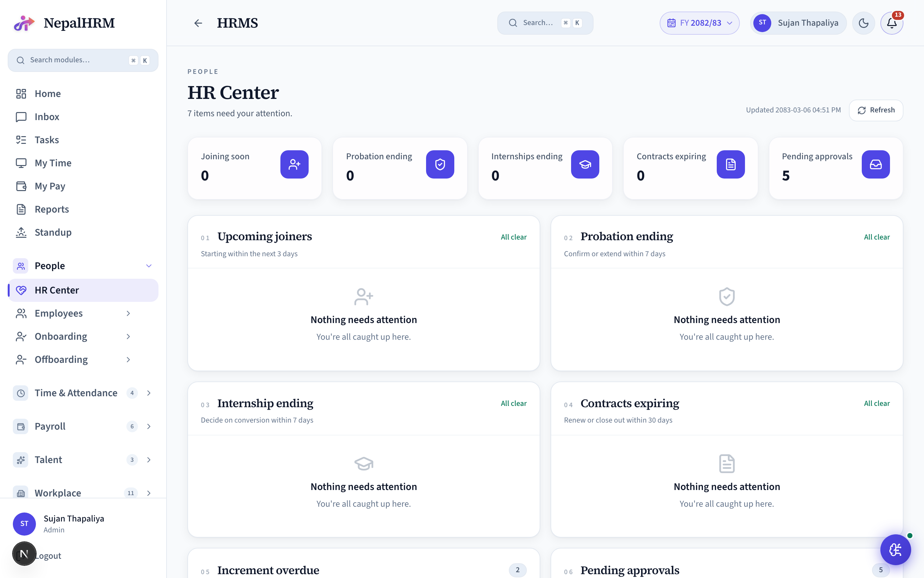Click All clear on Probation ending panel
This screenshot has width=924, height=578.
click(x=877, y=237)
